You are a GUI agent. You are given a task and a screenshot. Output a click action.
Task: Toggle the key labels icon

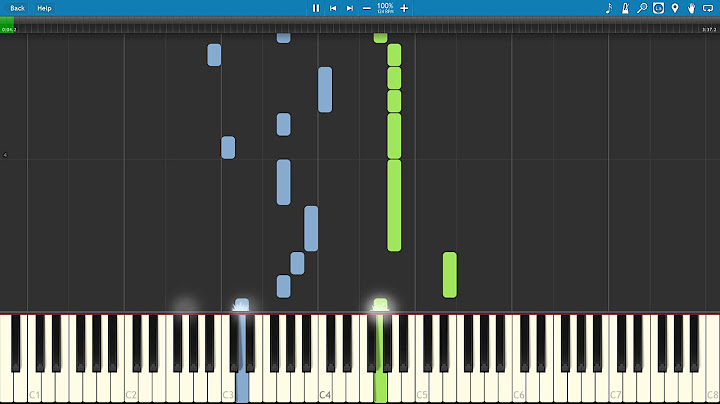[658, 8]
